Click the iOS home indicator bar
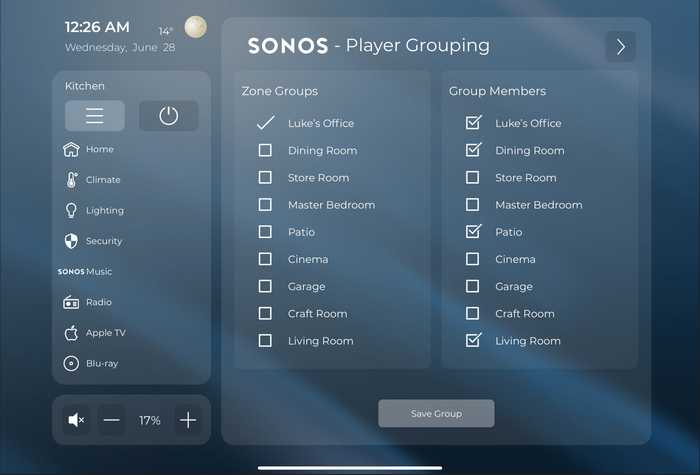Image resolution: width=700 pixels, height=475 pixels. click(350, 468)
